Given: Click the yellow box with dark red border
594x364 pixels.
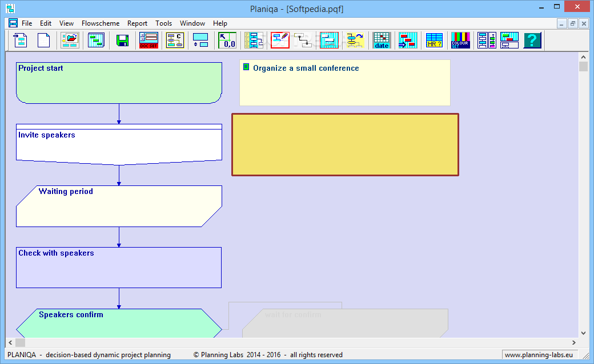Looking at the screenshot, I should click(x=345, y=144).
